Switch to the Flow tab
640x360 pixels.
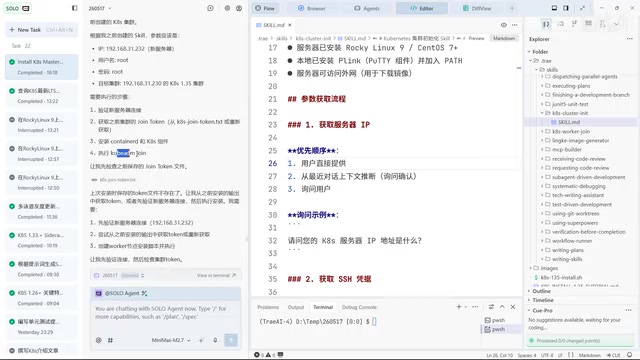[265, 8]
